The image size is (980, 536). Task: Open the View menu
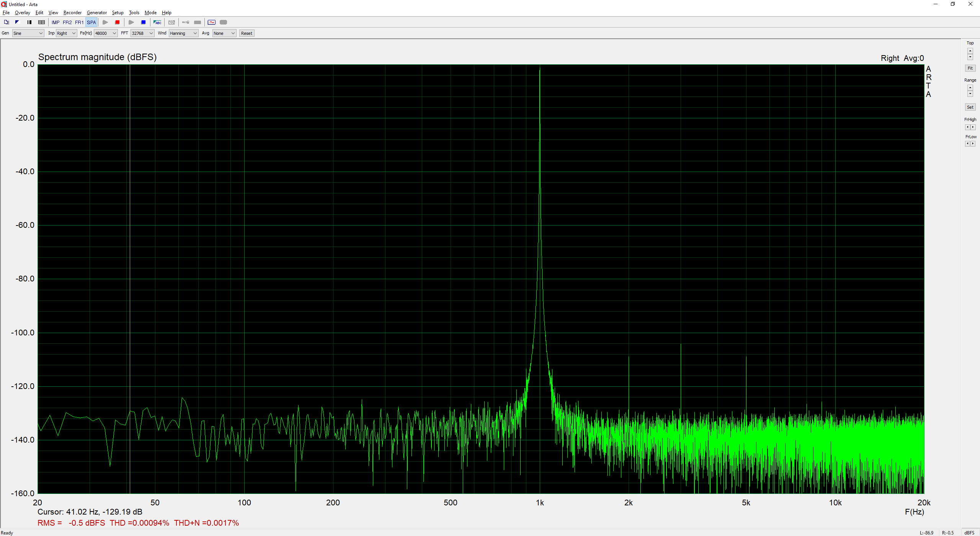coord(53,13)
